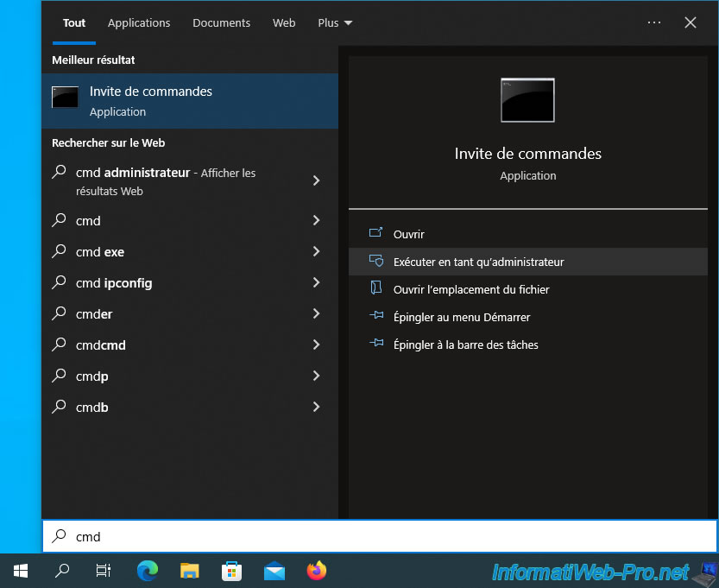Screen dimensions: 719x588
Task: Switch to the Applications tab
Action: pyautogui.click(x=139, y=23)
